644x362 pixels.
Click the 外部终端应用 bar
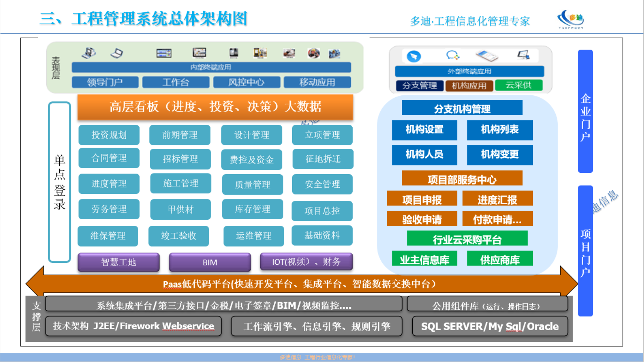pos(469,71)
